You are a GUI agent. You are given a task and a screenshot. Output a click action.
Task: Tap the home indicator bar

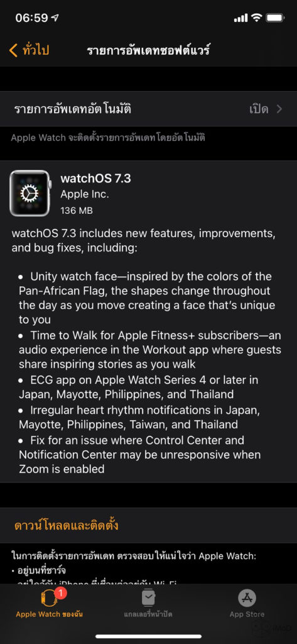(x=148, y=636)
